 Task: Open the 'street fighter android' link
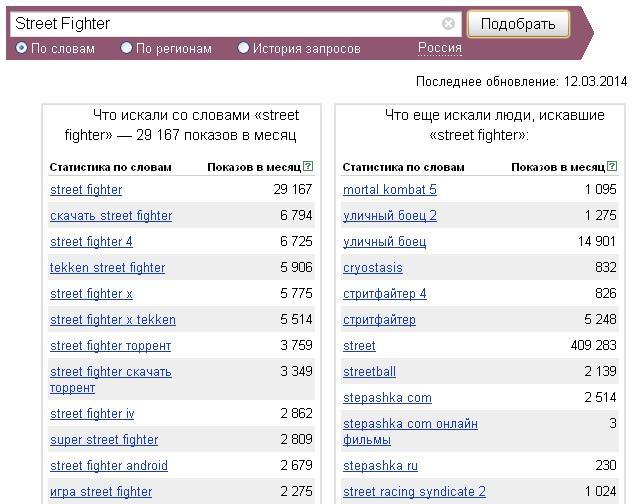click(109, 466)
